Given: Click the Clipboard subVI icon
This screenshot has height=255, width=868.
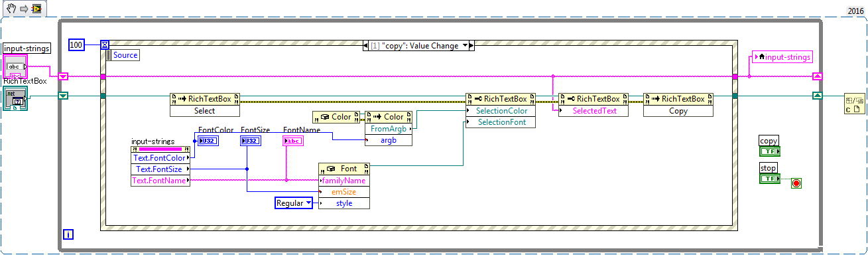Looking at the screenshot, I should (855, 104).
